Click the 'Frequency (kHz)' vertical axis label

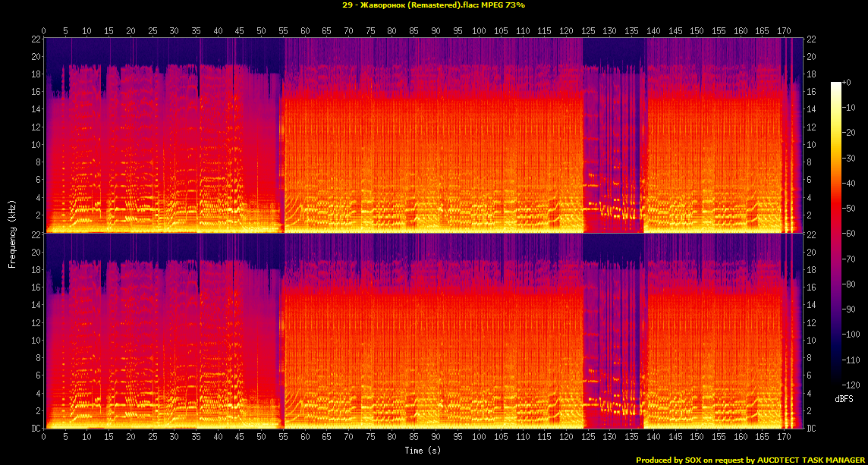click(x=12, y=234)
